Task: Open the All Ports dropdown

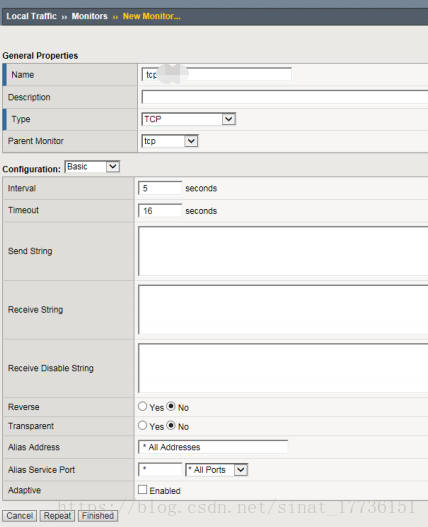Action: [217, 470]
